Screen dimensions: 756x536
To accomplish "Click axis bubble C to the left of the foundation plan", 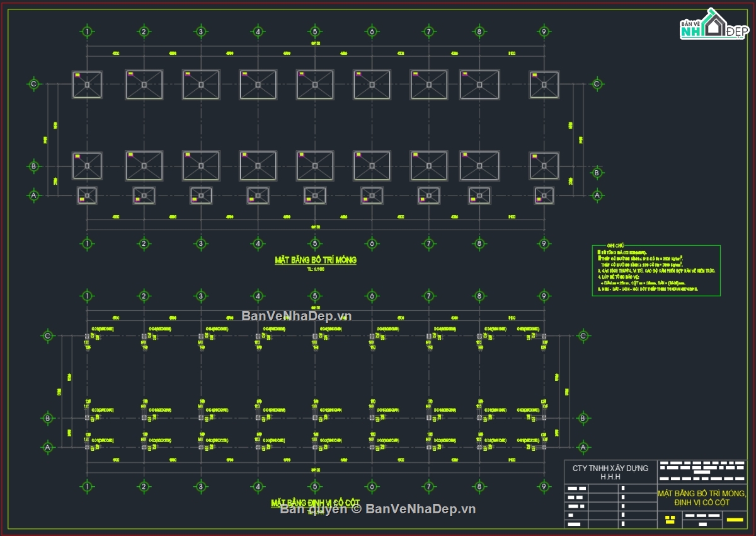I will [34, 84].
